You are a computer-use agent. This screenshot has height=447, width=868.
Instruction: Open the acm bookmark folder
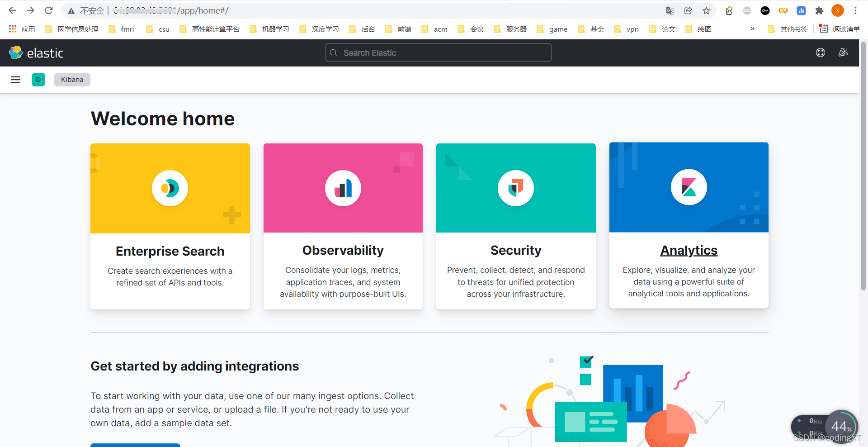pyautogui.click(x=434, y=29)
